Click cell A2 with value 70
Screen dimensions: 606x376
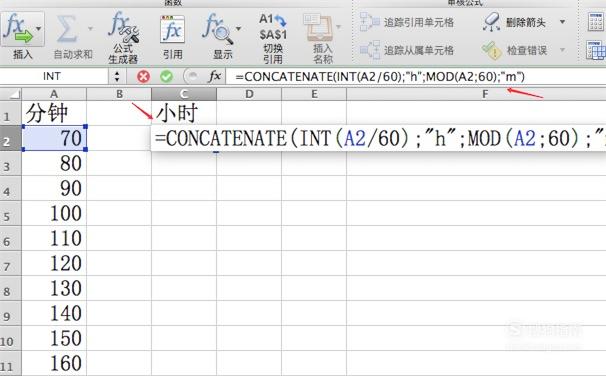click(x=54, y=138)
